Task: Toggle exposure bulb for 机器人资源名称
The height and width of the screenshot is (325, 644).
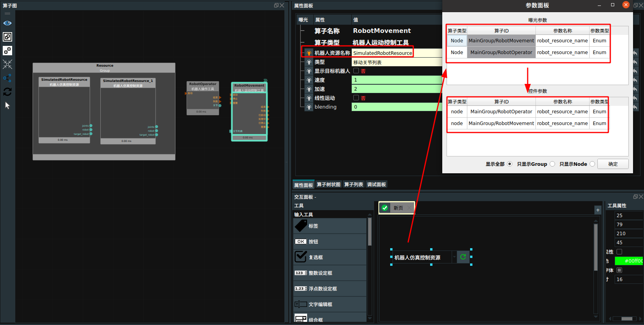Action: coord(309,53)
